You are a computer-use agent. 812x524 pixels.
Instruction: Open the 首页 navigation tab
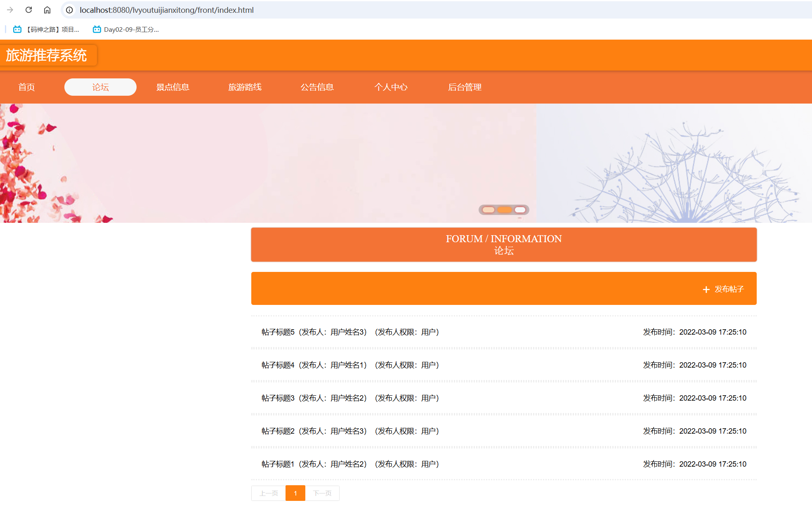point(26,87)
